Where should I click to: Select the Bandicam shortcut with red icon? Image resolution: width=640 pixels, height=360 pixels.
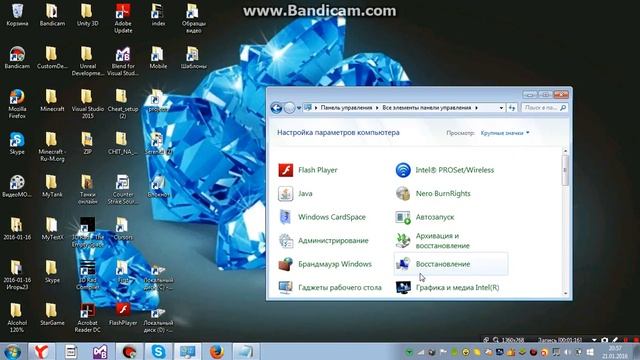coord(17,58)
